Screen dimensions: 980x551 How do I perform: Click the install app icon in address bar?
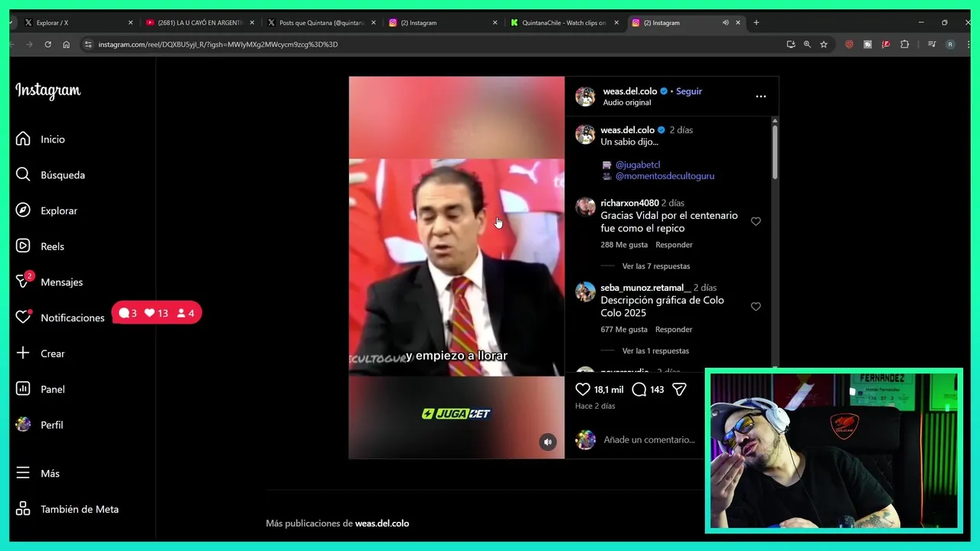(x=790, y=44)
